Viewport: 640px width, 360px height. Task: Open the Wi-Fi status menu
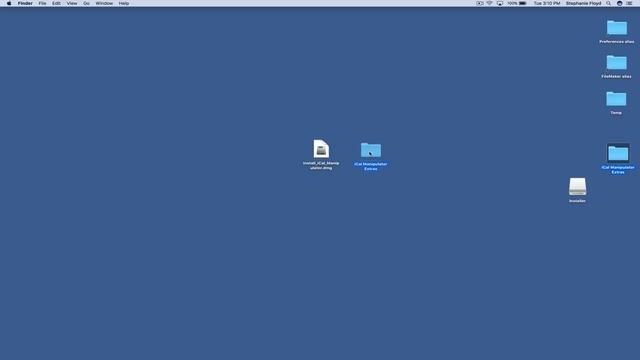point(489,3)
